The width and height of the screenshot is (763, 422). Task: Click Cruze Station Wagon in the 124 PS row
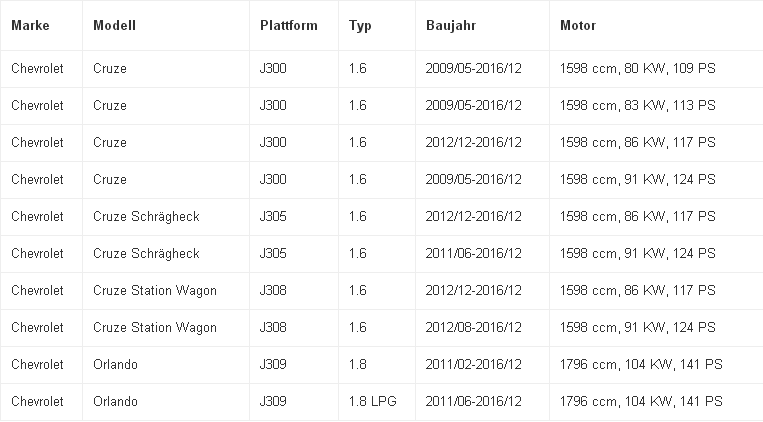click(154, 328)
